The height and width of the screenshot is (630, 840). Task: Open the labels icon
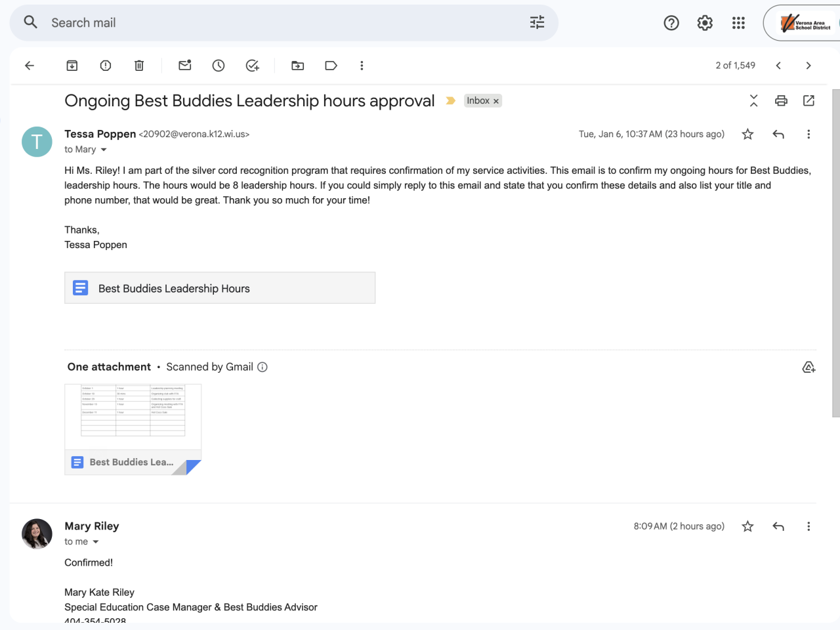pos(331,66)
